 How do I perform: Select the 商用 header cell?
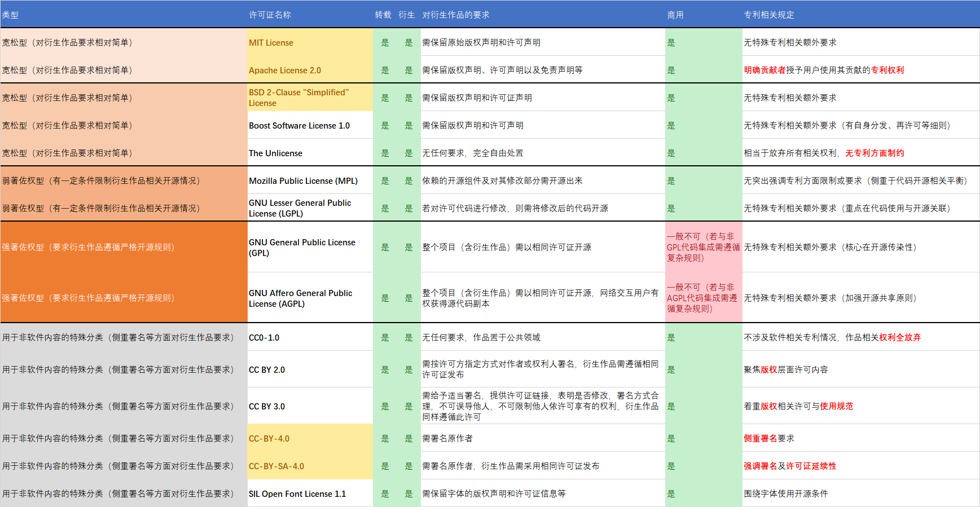click(704, 15)
